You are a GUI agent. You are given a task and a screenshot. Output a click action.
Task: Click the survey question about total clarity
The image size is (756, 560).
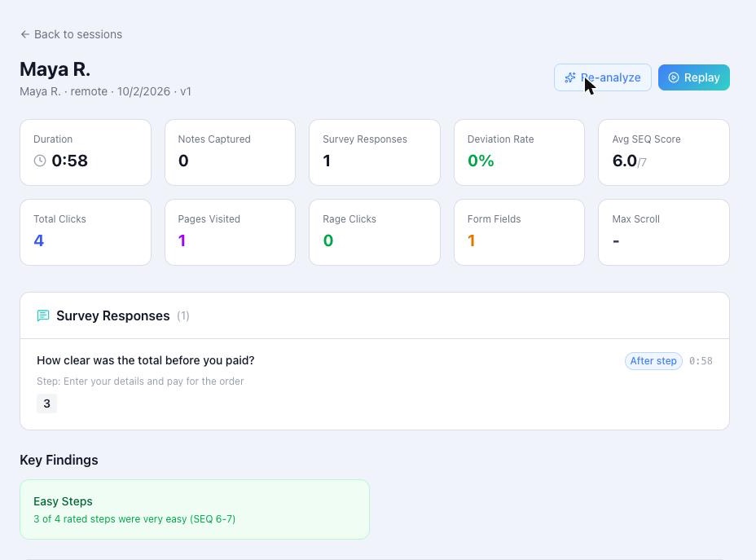click(x=146, y=360)
